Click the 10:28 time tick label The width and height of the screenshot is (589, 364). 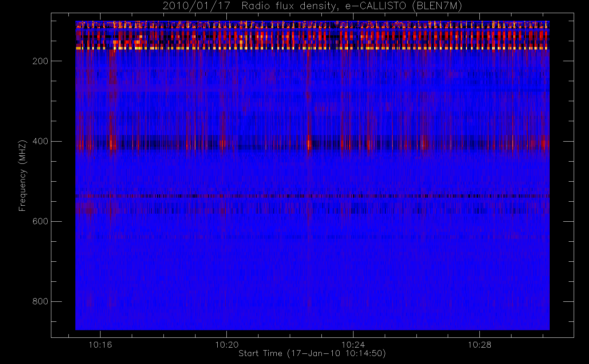(479, 345)
